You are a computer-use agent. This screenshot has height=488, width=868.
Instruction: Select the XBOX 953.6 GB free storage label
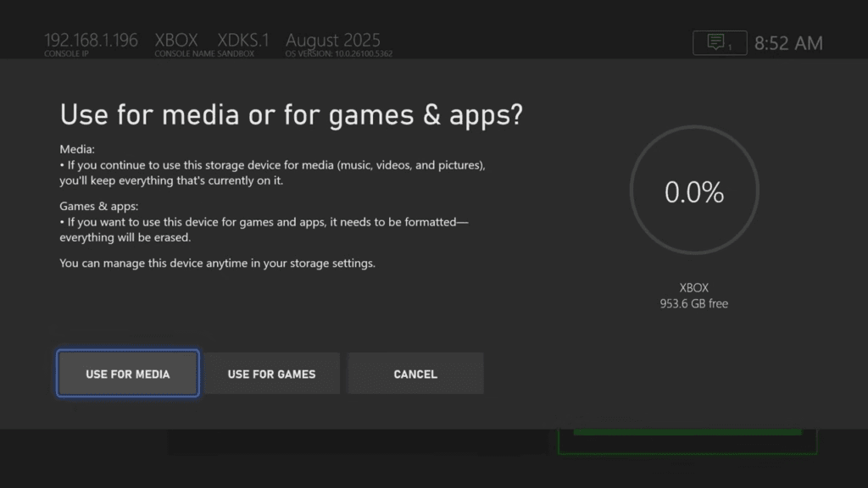click(694, 296)
